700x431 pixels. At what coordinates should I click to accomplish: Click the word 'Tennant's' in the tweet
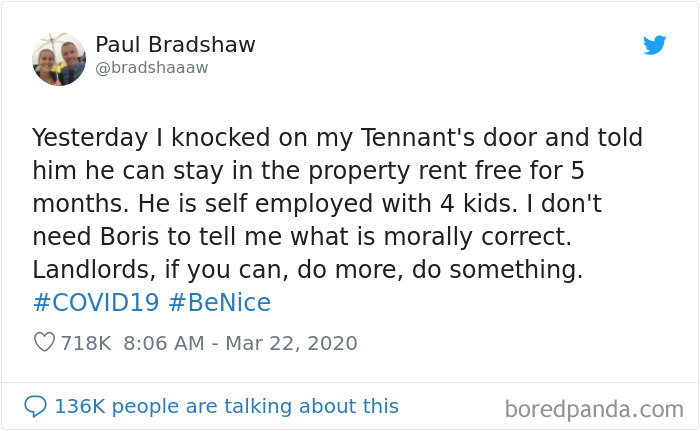(417, 137)
